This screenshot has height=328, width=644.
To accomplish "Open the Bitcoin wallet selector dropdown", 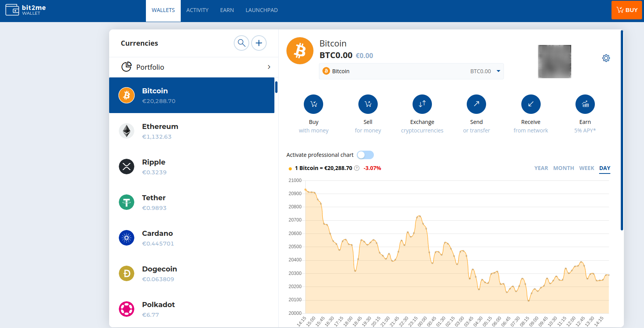I will pyautogui.click(x=411, y=71).
